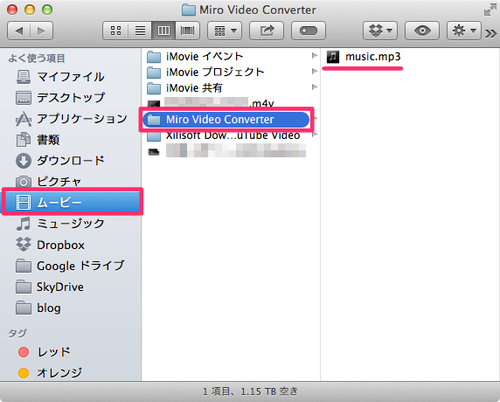Close the Finder window with red button
The height and width of the screenshot is (402, 500).
tap(12, 10)
